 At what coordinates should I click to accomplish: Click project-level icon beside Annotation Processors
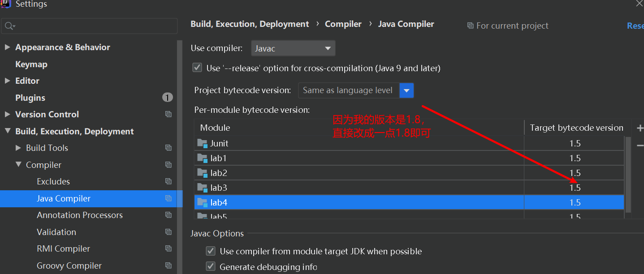point(169,215)
